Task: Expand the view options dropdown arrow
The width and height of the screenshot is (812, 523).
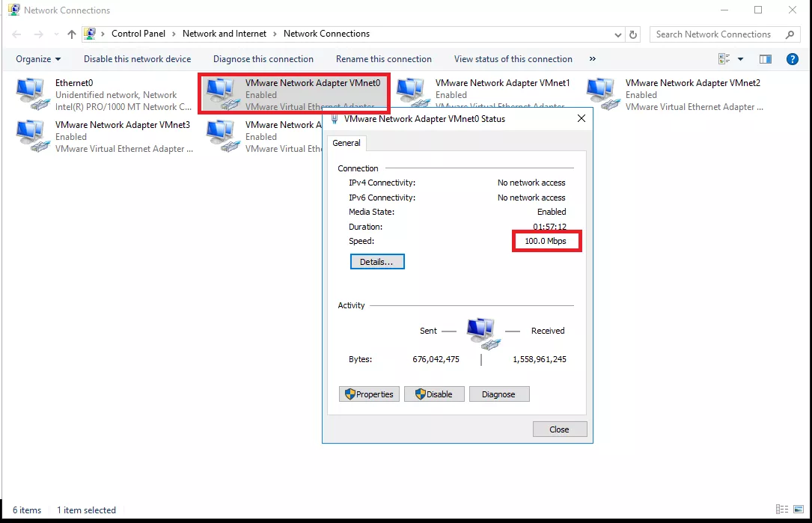Action: tap(740, 59)
